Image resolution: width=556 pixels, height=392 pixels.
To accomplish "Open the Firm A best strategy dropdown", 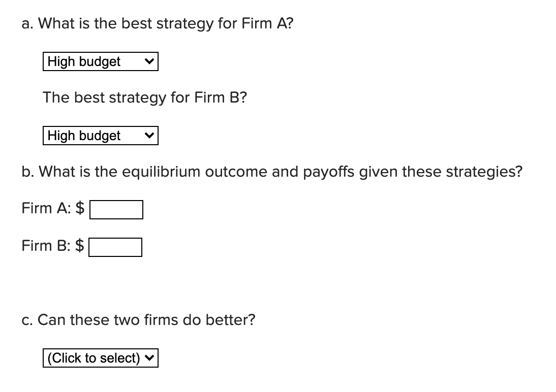I will click(100, 61).
